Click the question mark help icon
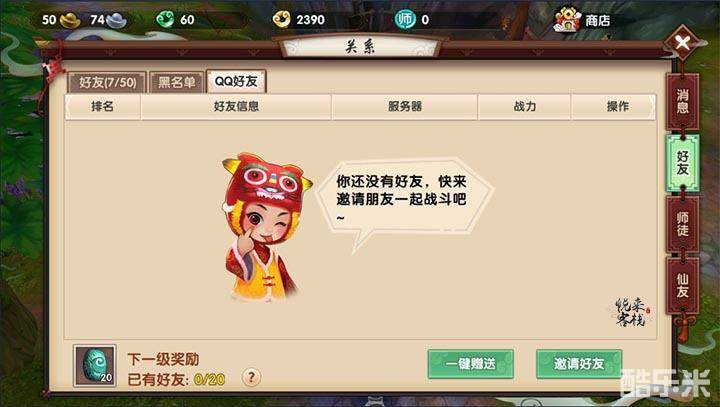Screen dimensions: 720x407 pyautogui.click(x=251, y=377)
